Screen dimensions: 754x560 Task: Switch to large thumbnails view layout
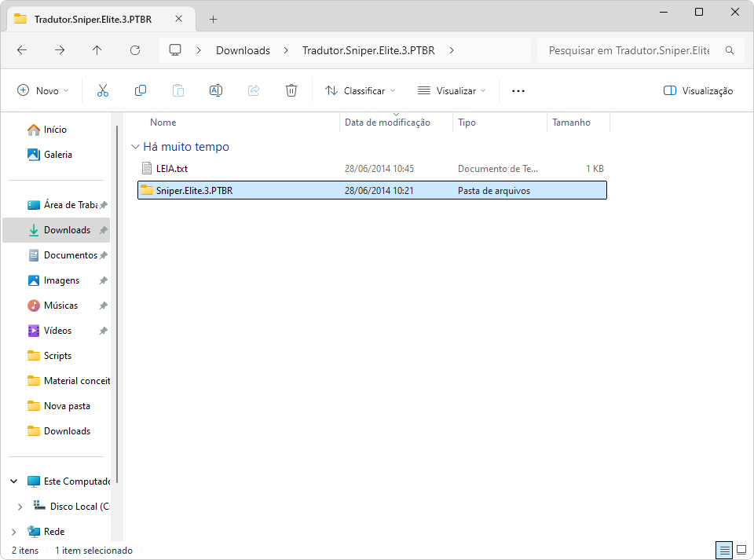[x=741, y=550]
